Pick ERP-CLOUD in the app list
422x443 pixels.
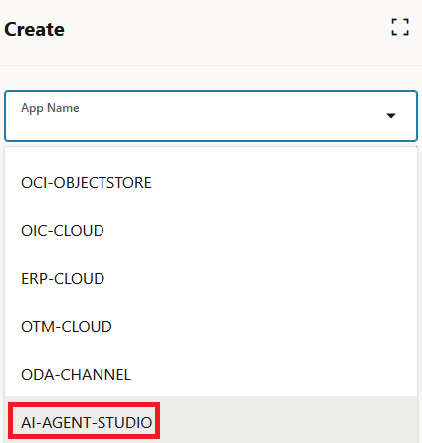pos(211,279)
